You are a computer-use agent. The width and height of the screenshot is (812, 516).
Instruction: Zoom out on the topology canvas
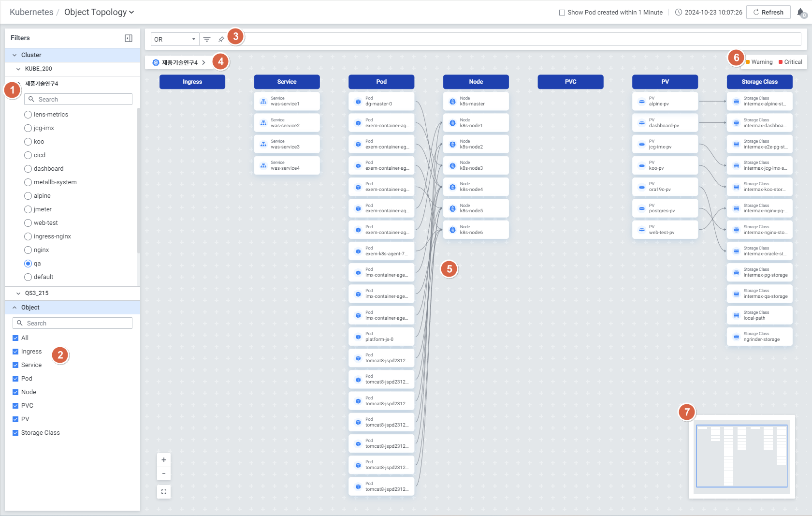[164, 473]
